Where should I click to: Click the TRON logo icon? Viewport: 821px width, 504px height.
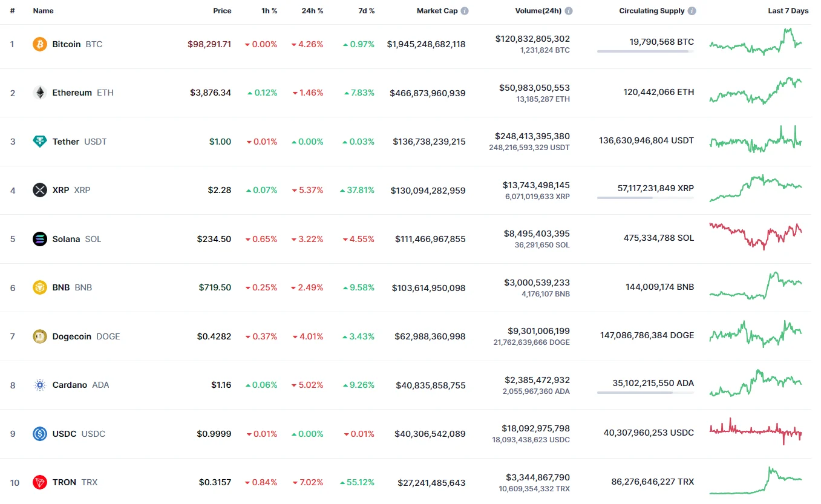tap(39, 482)
